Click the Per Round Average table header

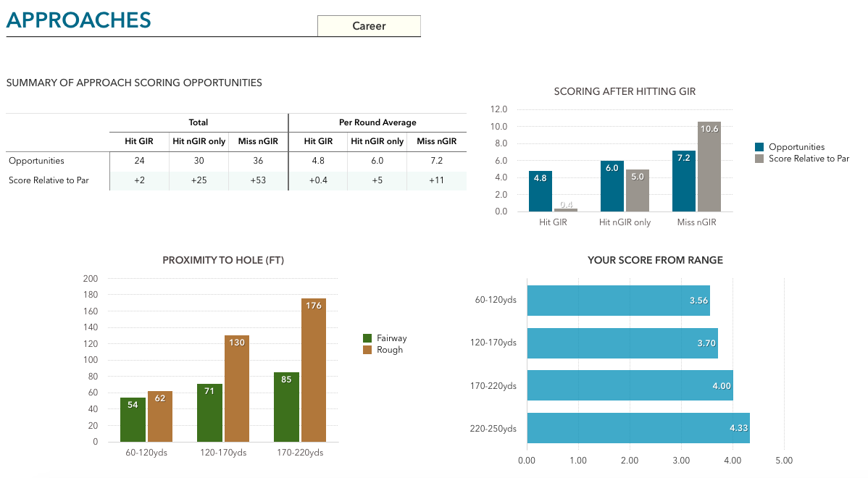(377, 122)
